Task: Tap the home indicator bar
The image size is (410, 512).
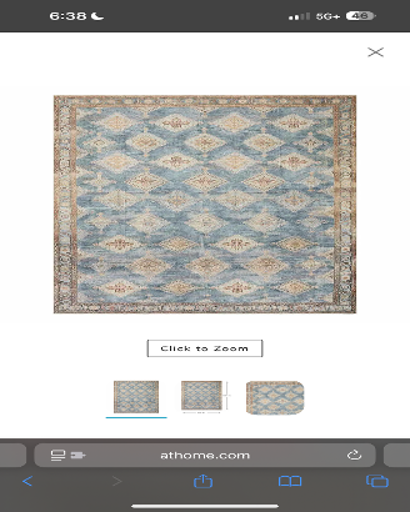Action: click(205, 506)
